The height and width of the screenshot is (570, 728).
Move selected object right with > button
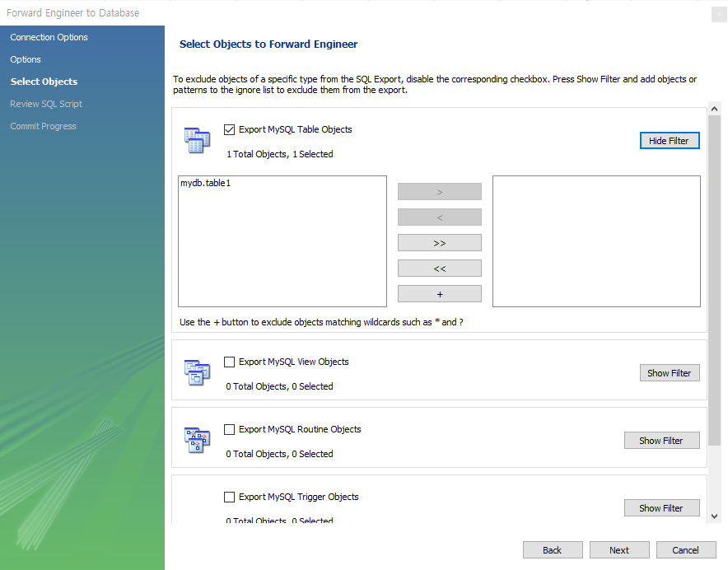(440, 192)
